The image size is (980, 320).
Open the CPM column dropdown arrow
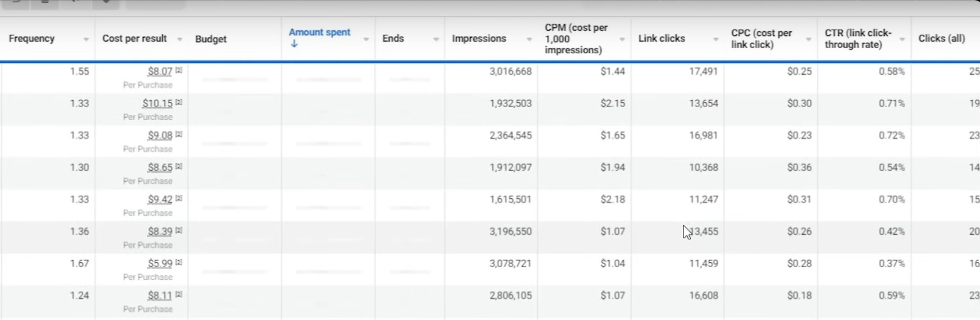622,39
